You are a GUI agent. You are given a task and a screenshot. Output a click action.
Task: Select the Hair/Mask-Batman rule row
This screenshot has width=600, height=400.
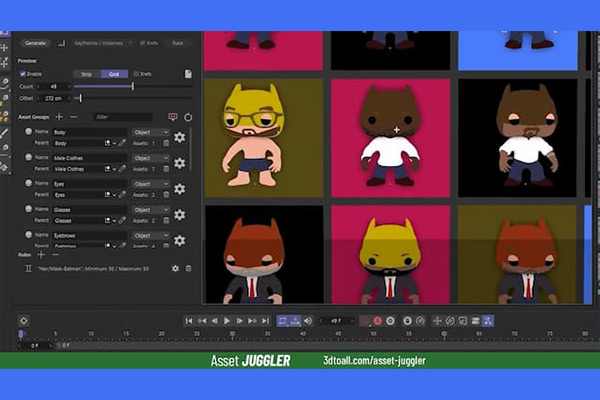pyautogui.click(x=92, y=269)
